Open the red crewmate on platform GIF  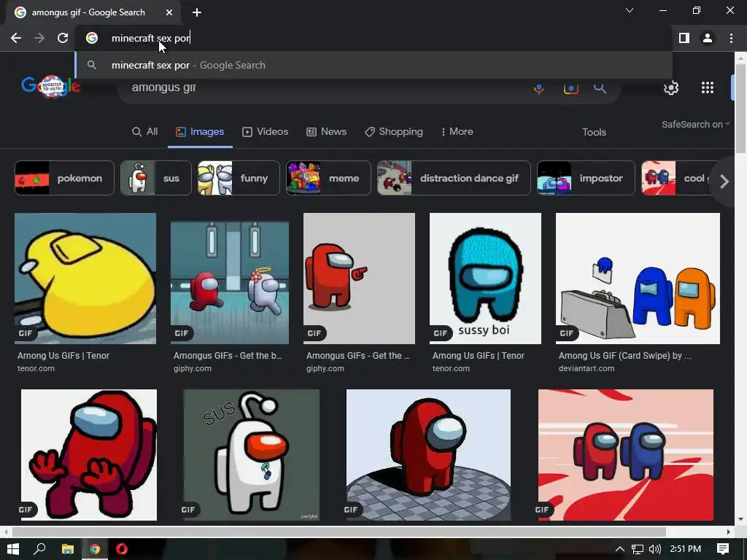[x=428, y=455]
